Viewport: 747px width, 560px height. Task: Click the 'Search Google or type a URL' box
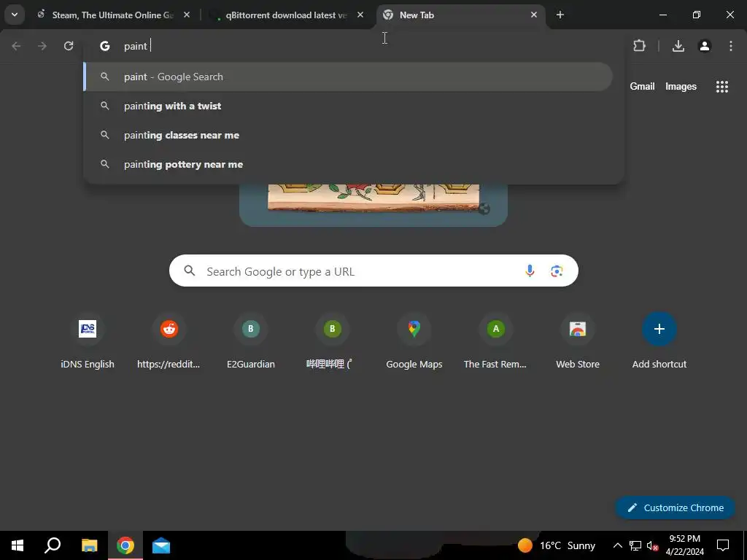(373, 271)
